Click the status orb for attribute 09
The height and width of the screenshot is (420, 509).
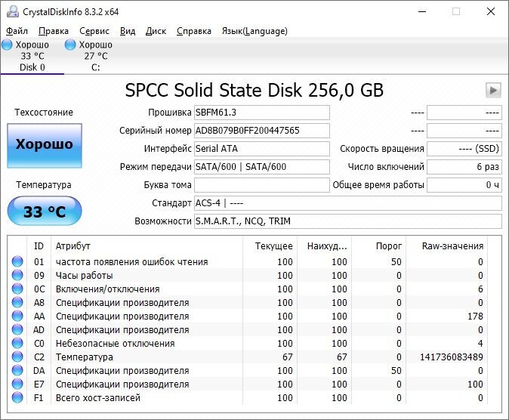(17, 275)
